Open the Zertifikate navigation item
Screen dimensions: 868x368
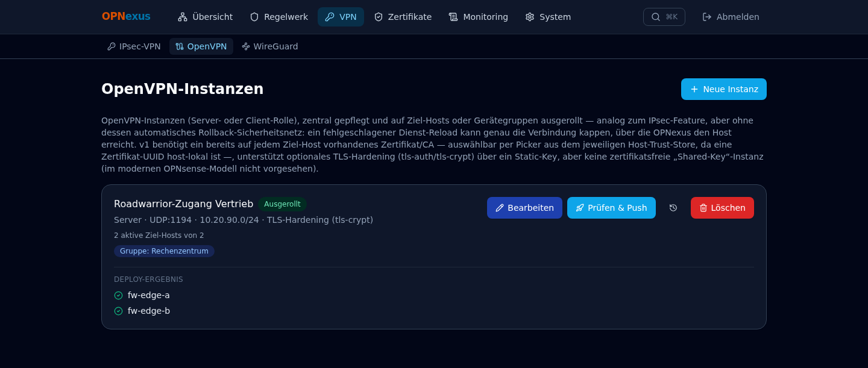point(403,17)
